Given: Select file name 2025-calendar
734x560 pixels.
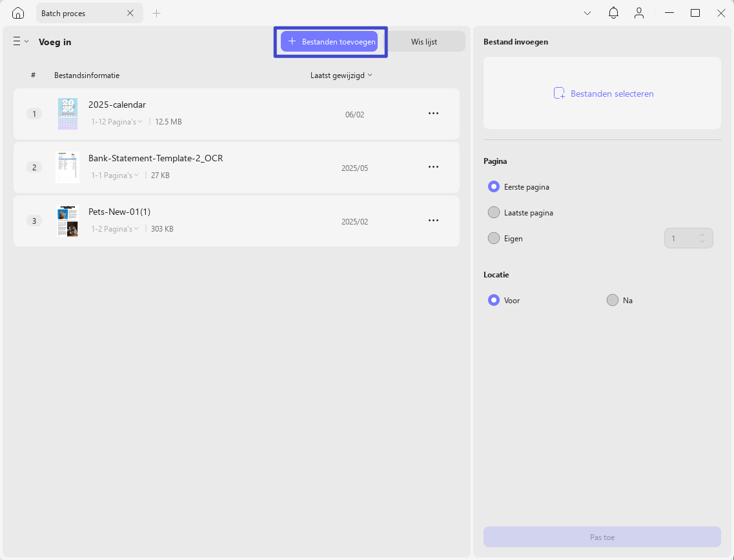Looking at the screenshot, I should (x=117, y=105).
